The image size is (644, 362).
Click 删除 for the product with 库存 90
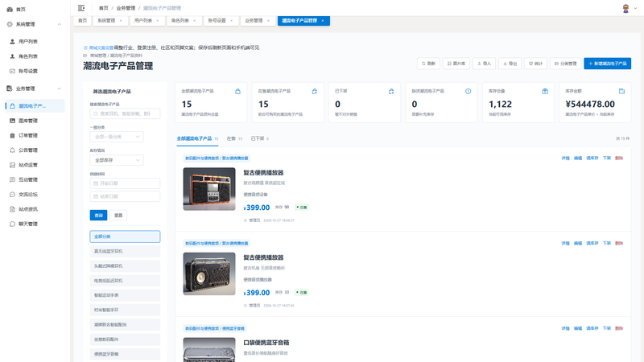coord(619,158)
